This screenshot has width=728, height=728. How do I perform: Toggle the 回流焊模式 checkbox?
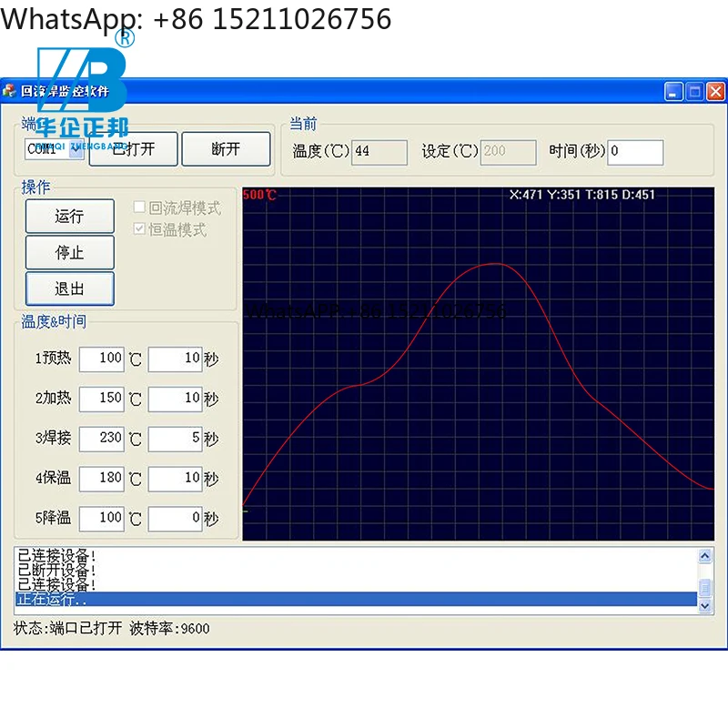click(x=140, y=208)
